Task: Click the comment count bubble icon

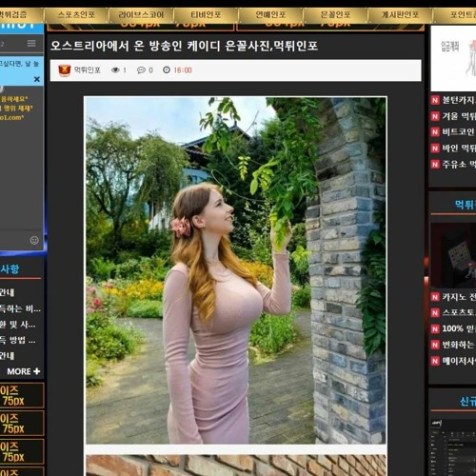Action: pyautogui.click(x=141, y=70)
